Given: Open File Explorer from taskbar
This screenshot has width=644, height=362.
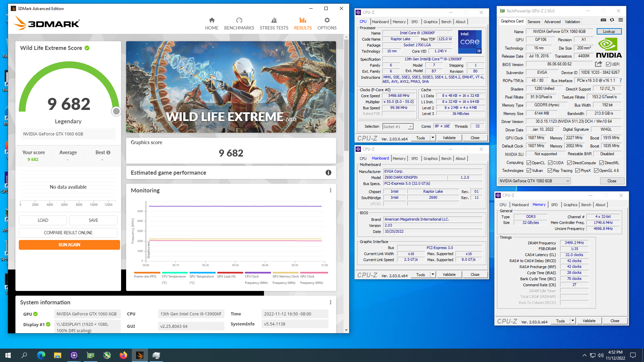Looking at the screenshot, I should point(58,355).
